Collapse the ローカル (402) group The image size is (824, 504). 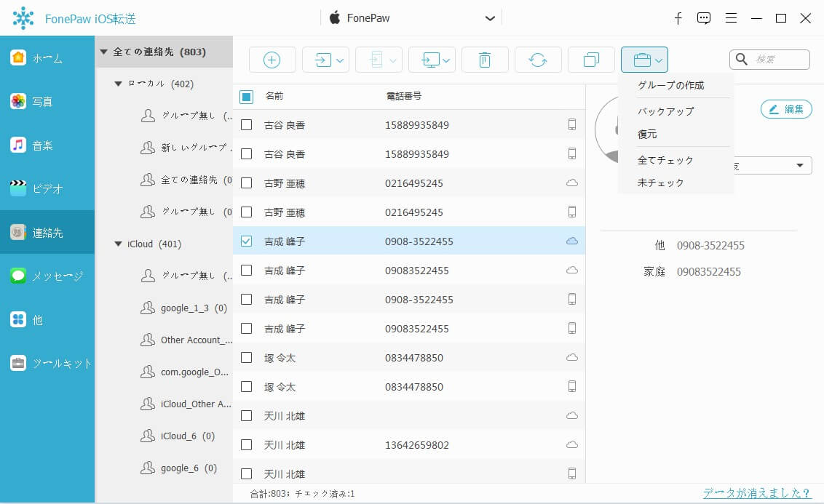tap(118, 84)
